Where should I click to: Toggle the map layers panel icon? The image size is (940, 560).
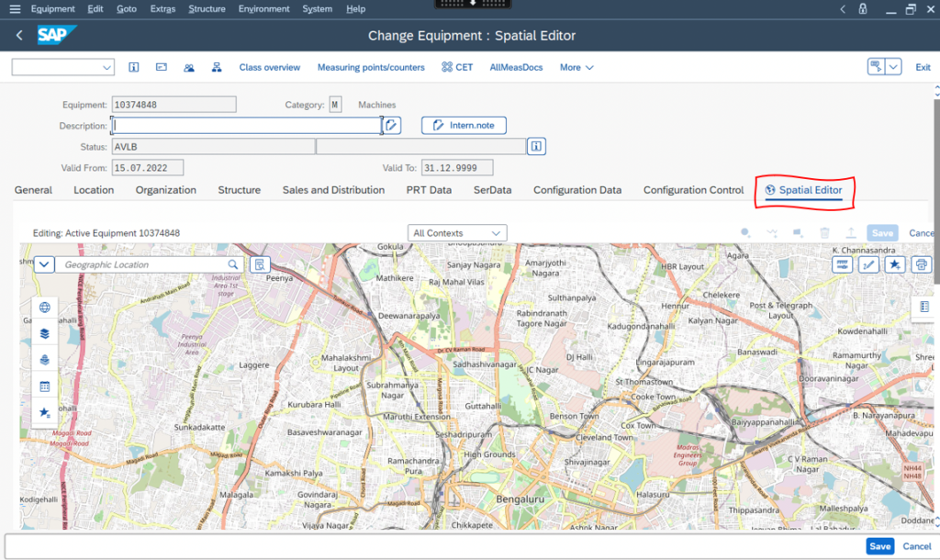click(44, 333)
